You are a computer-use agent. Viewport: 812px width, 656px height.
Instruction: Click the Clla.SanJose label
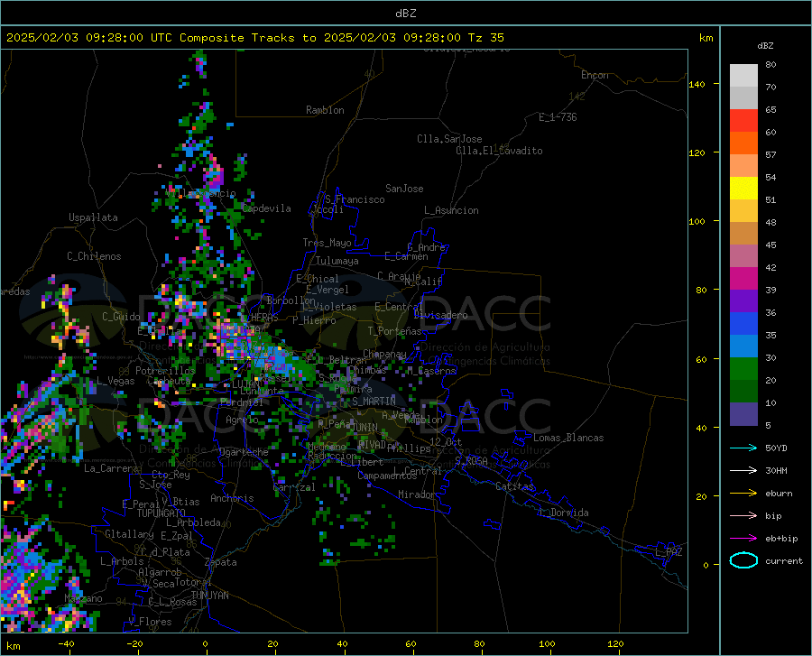[x=449, y=139]
